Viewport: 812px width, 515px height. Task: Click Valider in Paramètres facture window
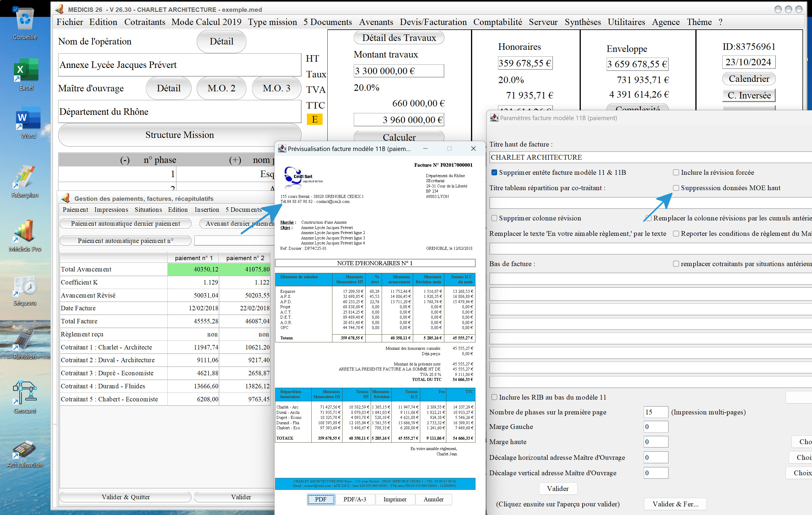(558, 488)
